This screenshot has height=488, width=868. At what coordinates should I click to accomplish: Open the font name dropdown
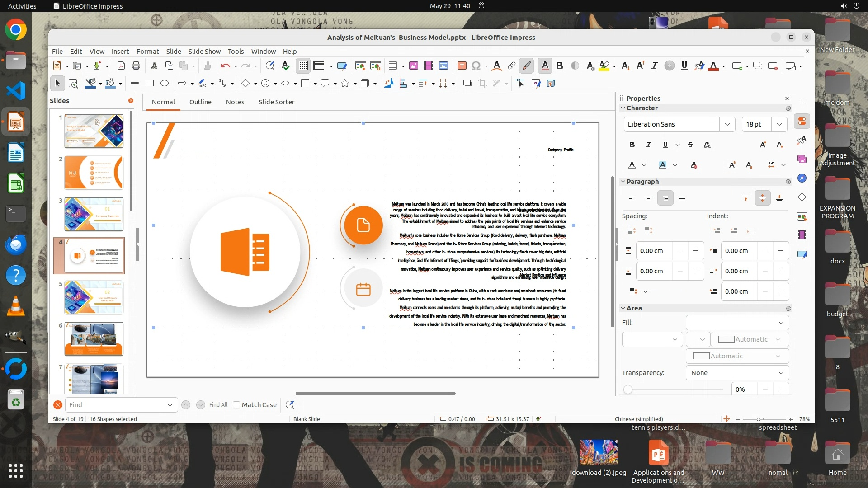click(x=727, y=124)
